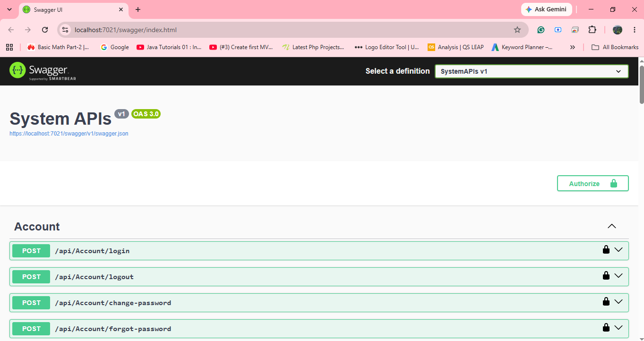Screen dimensions: 644x341
Task: Open the Java Tutorials 01 bookmark
Action: pos(169,47)
